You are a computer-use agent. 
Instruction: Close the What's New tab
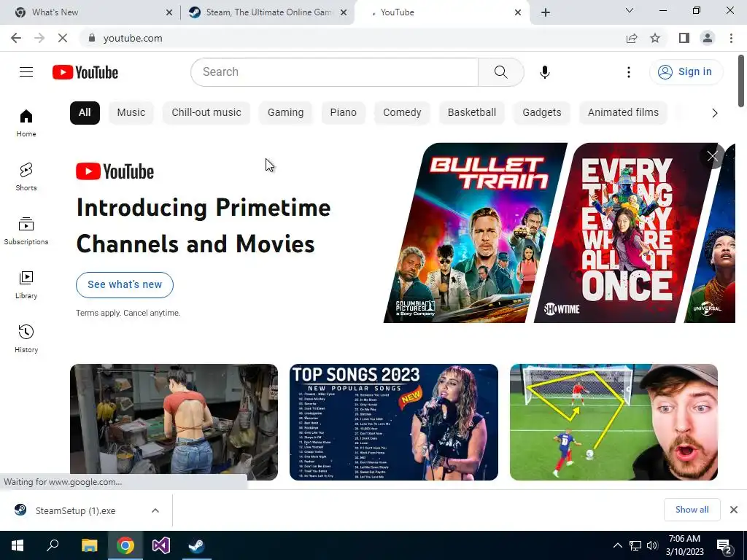(x=169, y=12)
